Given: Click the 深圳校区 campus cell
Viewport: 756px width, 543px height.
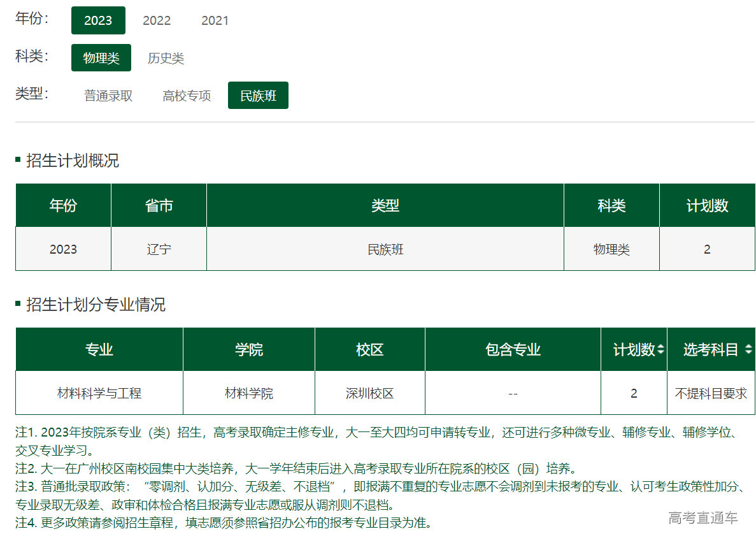Looking at the screenshot, I should pyautogui.click(x=369, y=393).
